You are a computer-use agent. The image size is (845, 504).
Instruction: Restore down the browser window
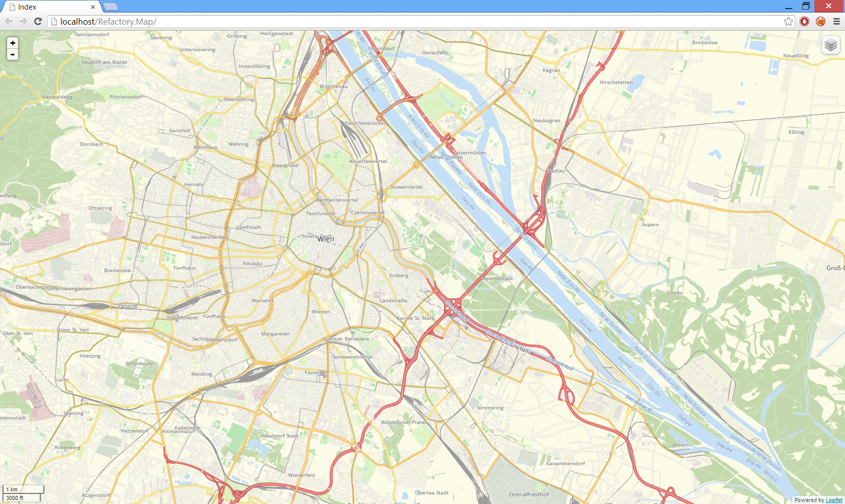coord(806,7)
